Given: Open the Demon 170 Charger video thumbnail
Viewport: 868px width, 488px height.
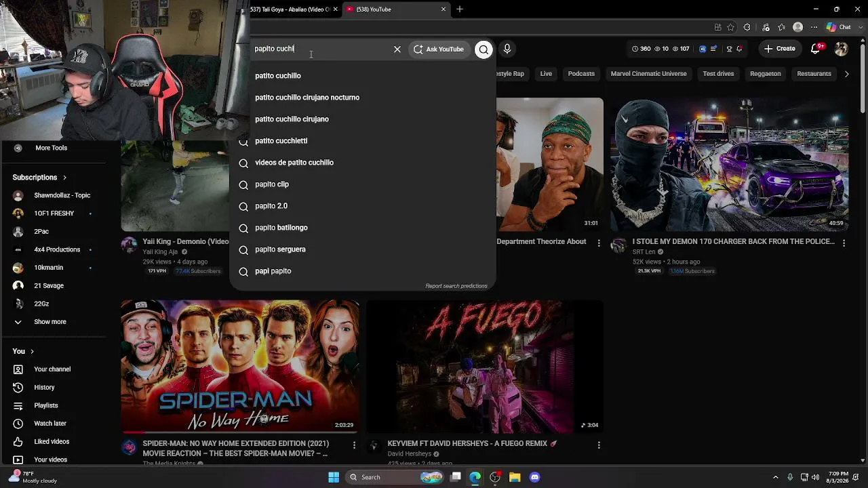Looking at the screenshot, I should click(x=730, y=165).
